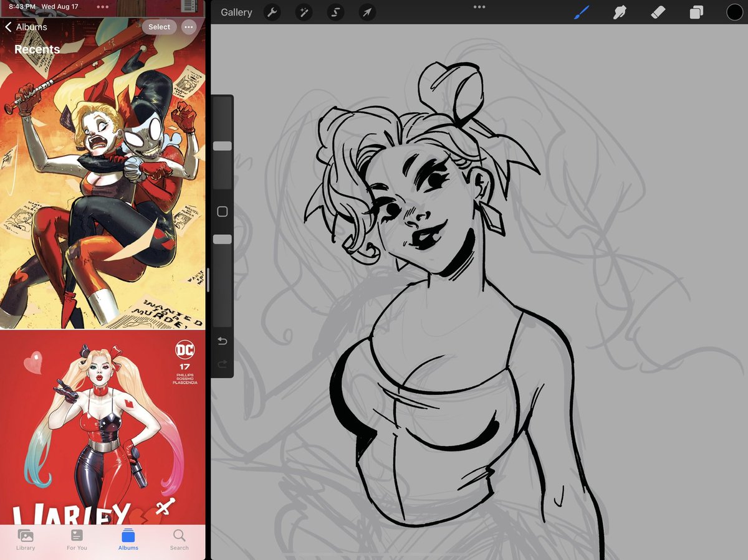Open the Actions wrench menu

pyautogui.click(x=272, y=12)
